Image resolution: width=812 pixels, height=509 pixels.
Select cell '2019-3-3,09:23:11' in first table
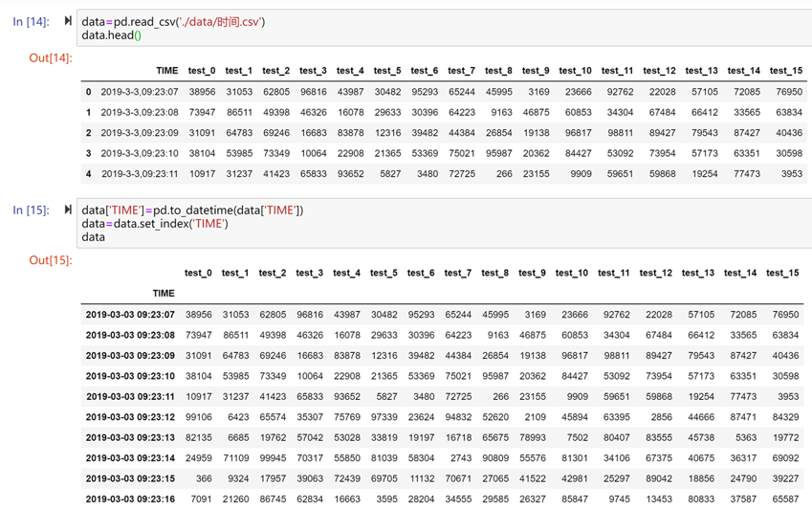coord(140,174)
